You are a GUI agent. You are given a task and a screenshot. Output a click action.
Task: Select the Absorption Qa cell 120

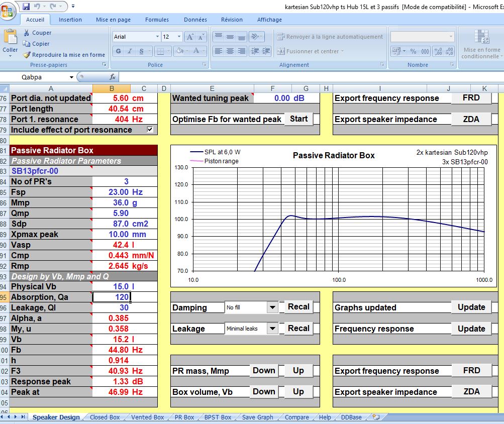point(111,297)
